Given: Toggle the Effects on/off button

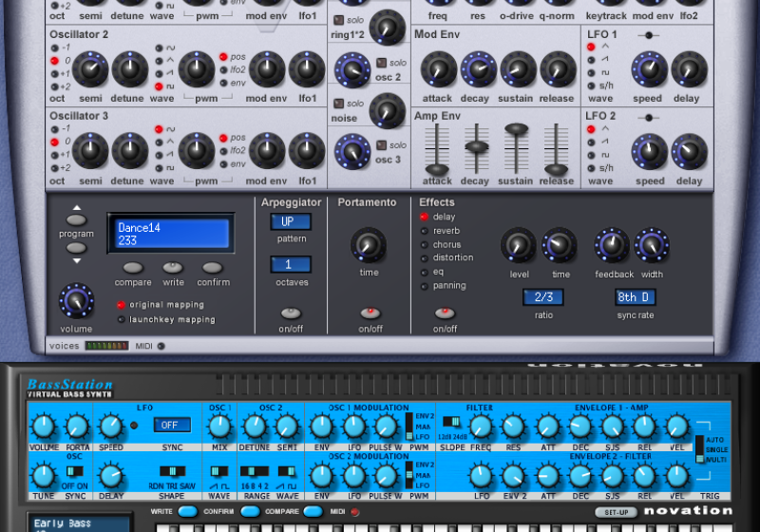Looking at the screenshot, I should point(445,313).
